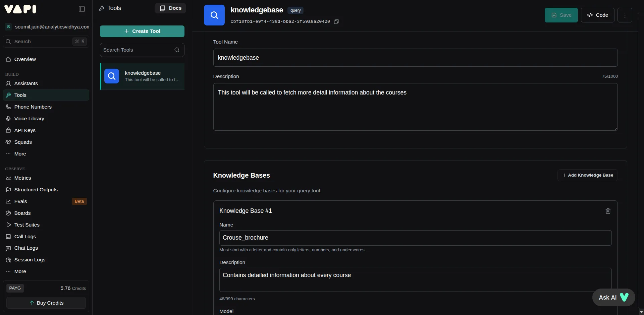Image resolution: width=644 pixels, height=315 pixels.
Task: Collapse the sidebar with the panel toggle icon
Action: pos(82,9)
